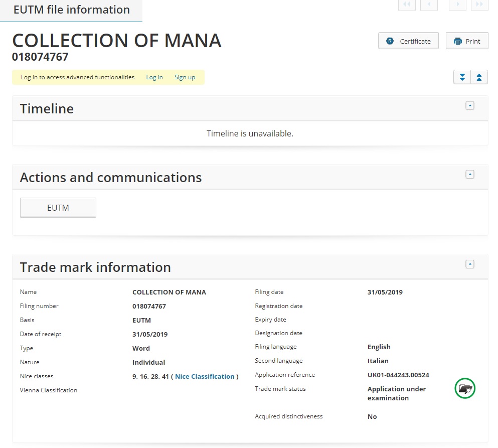Screen dimensions: 498x448
Task: Collapse all sections with double-up arrows
Action: click(x=479, y=77)
